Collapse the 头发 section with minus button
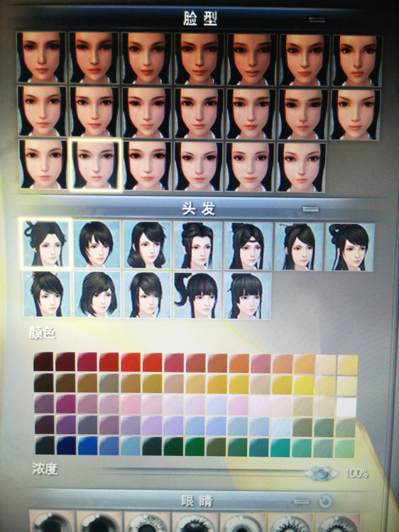Viewport: 399px width, 532px height. (310, 209)
